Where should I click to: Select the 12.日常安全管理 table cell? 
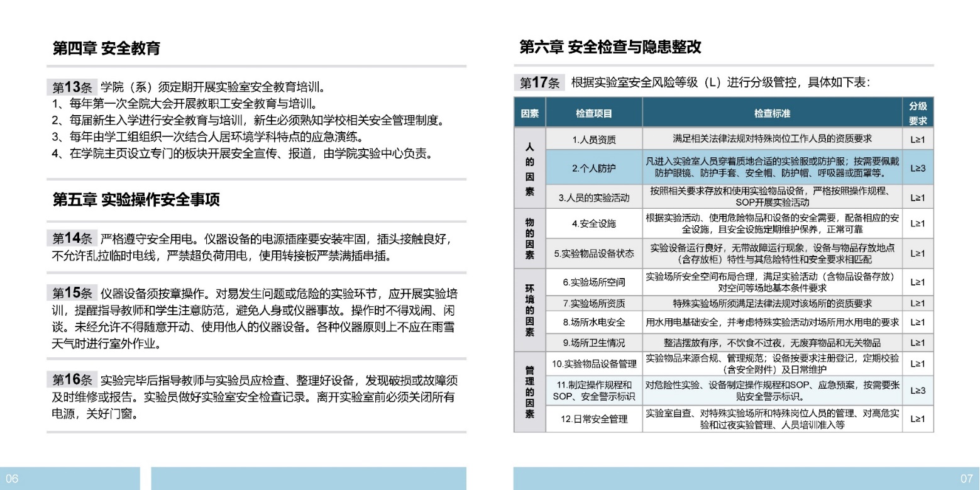point(593,419)
